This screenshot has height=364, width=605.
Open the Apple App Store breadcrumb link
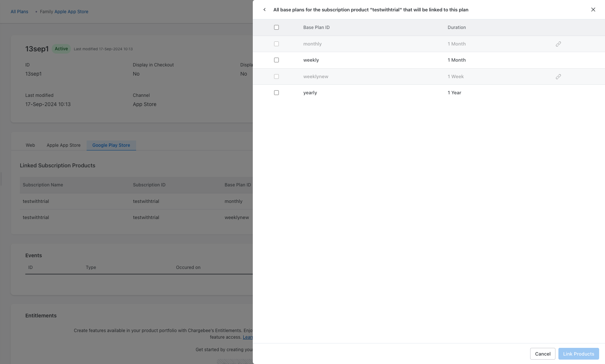tap(71, 12)
